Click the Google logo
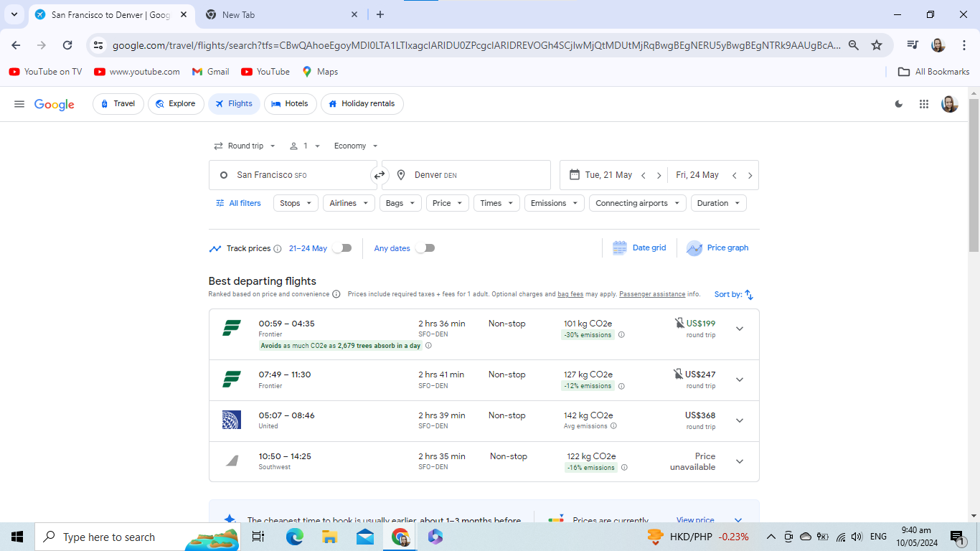The image size is (980, 551). click(55, 105)
